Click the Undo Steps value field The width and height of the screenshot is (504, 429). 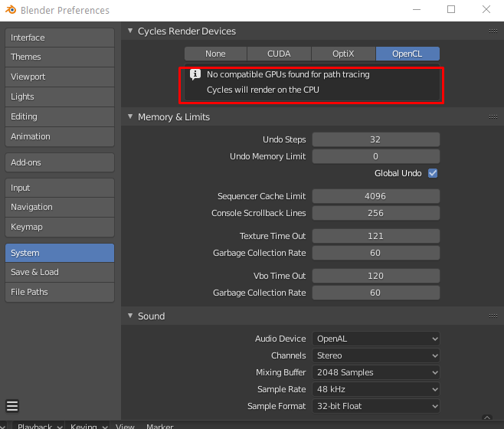click(376, 139)
